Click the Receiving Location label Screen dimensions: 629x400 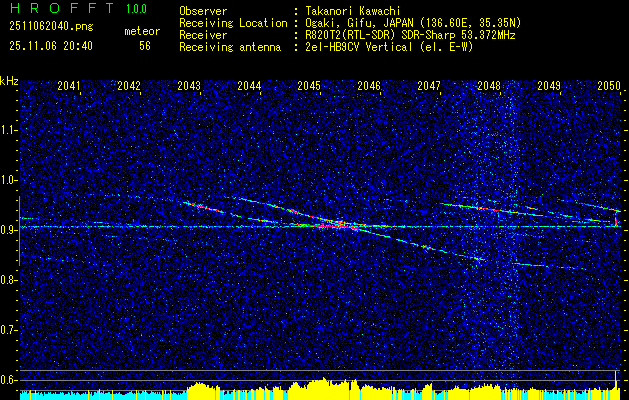click(x=233, y=23)
